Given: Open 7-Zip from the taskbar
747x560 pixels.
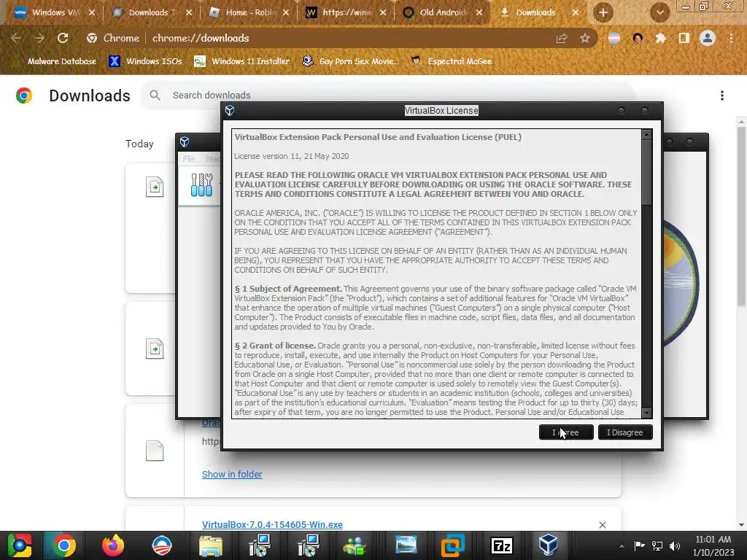Looking at the screenshot, I should tap(502, 545).
